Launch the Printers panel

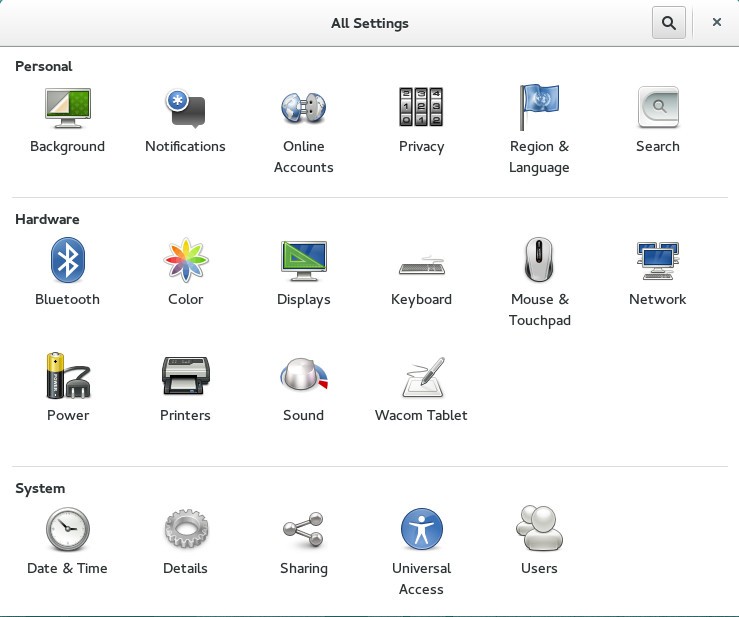click(185, 377)
